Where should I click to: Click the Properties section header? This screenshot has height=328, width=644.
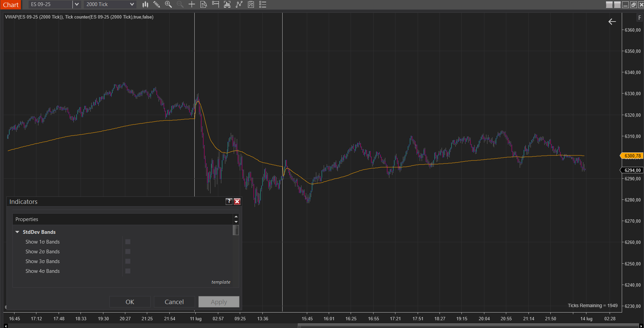[123, 219]
